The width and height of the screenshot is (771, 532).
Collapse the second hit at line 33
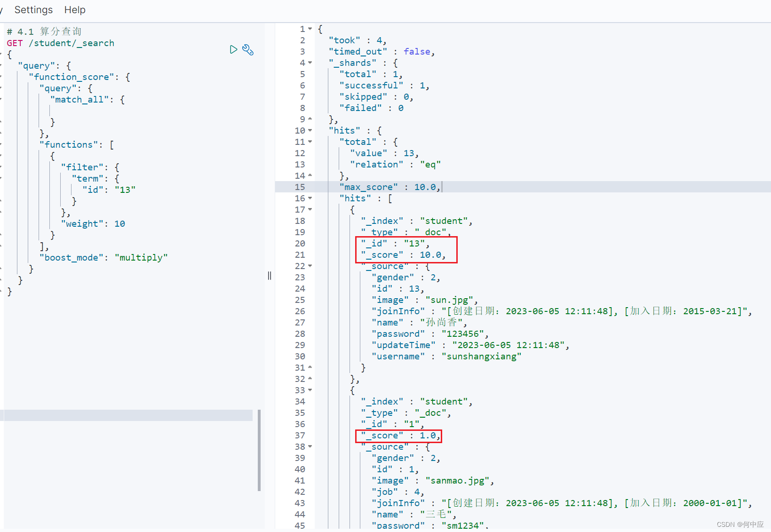coord(310,390)
